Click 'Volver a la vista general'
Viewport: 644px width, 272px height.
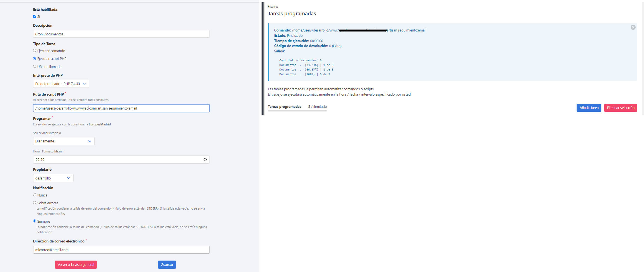[x=76, y=265]
